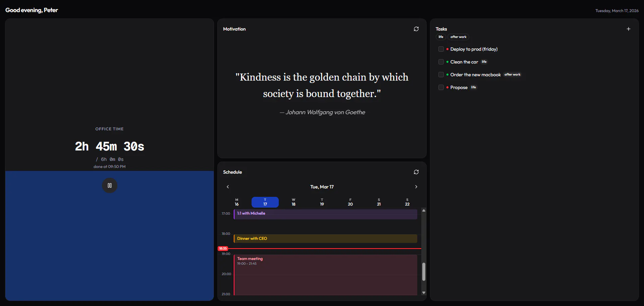Go to previous week in Schedule
Viewport: 644px width, 306px height.
[x=228, y=187]
